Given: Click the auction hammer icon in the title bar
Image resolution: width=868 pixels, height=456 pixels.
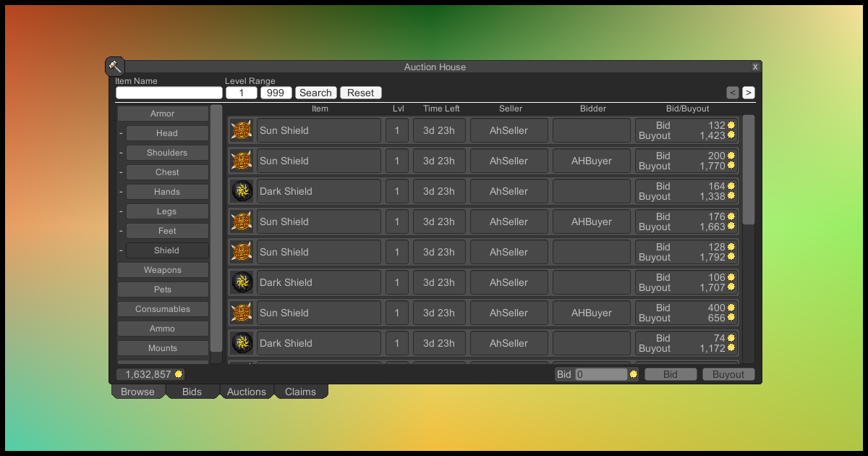Looking at the screenshot, I should point(114,67).
